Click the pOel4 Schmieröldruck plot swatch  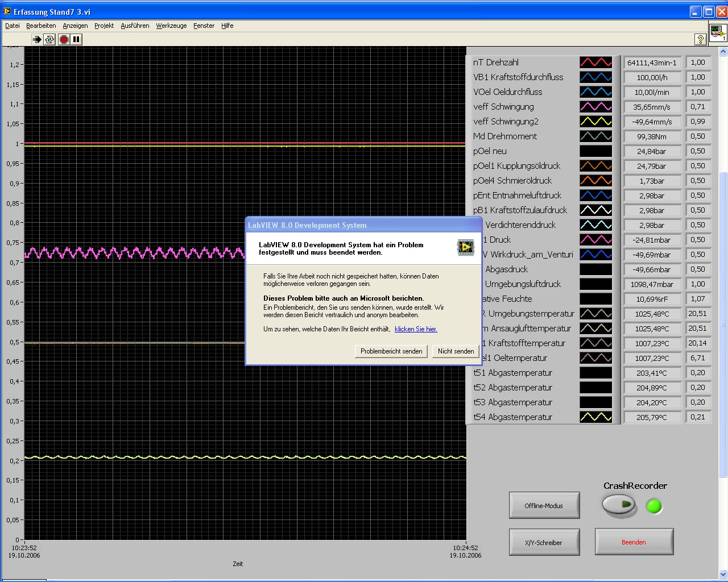[x=596, y=181]
